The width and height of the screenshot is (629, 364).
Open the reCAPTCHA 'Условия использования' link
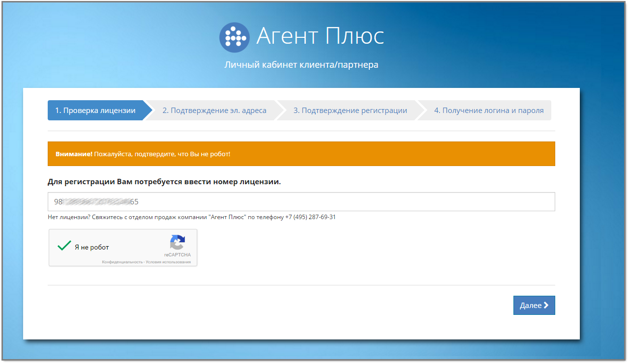168,262
